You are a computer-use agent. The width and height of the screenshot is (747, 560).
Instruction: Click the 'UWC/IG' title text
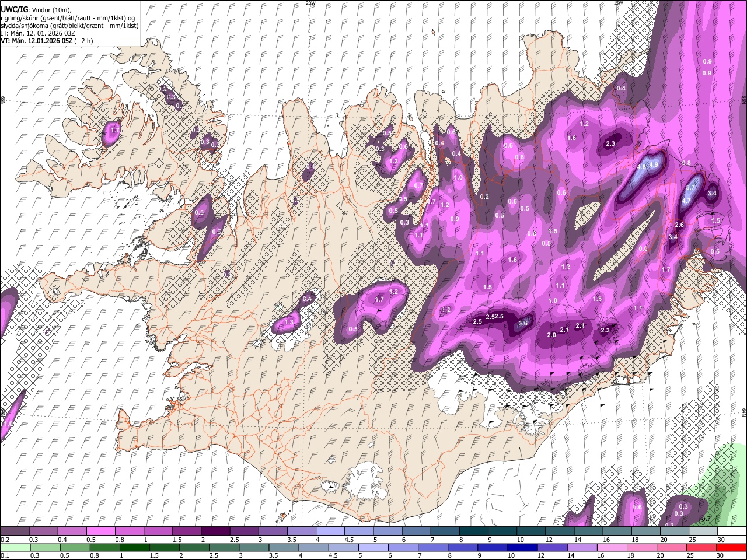(x=13, y=10)
